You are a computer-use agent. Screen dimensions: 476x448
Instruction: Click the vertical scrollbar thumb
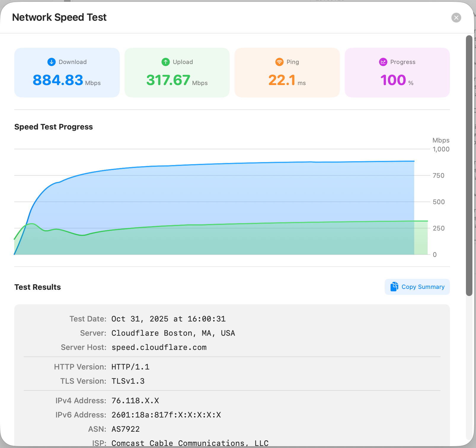(469, 165)
